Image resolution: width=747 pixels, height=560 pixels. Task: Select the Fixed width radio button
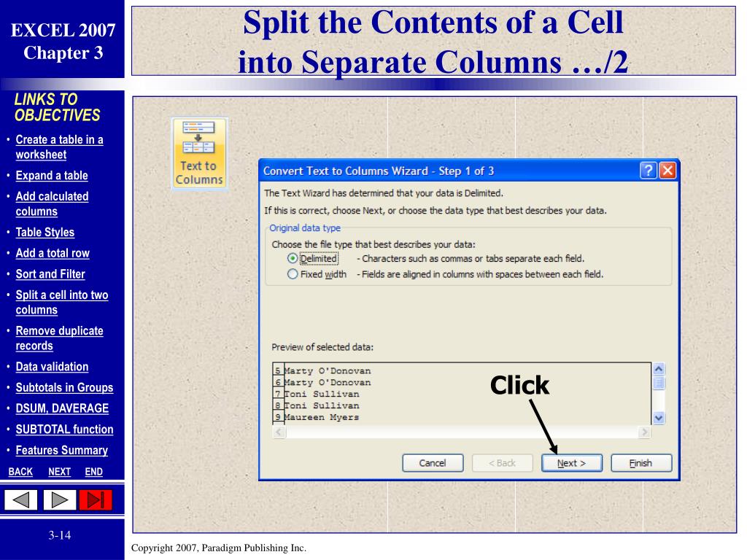coord(293,274)
